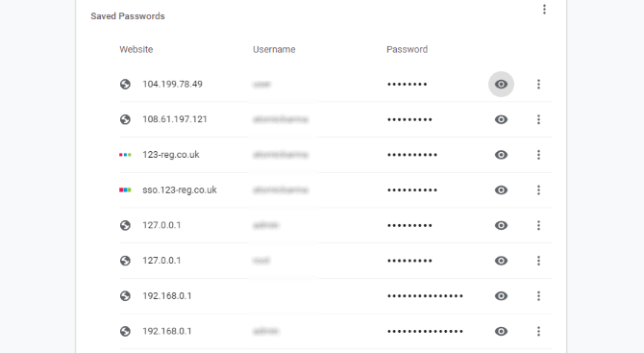Open more actions for sso.123-reg.co.uk entry
Image resolution: width=644 pixels, height=353 pixels.
(538, 190)
